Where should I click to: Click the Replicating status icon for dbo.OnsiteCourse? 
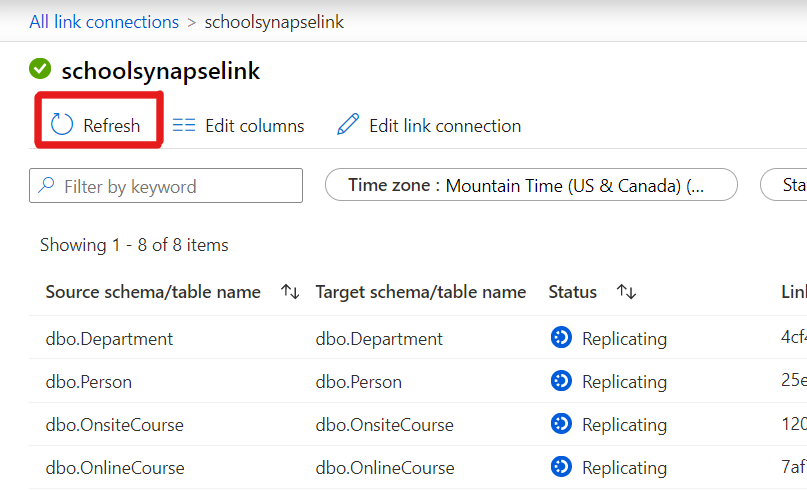[x=561, y=424]
